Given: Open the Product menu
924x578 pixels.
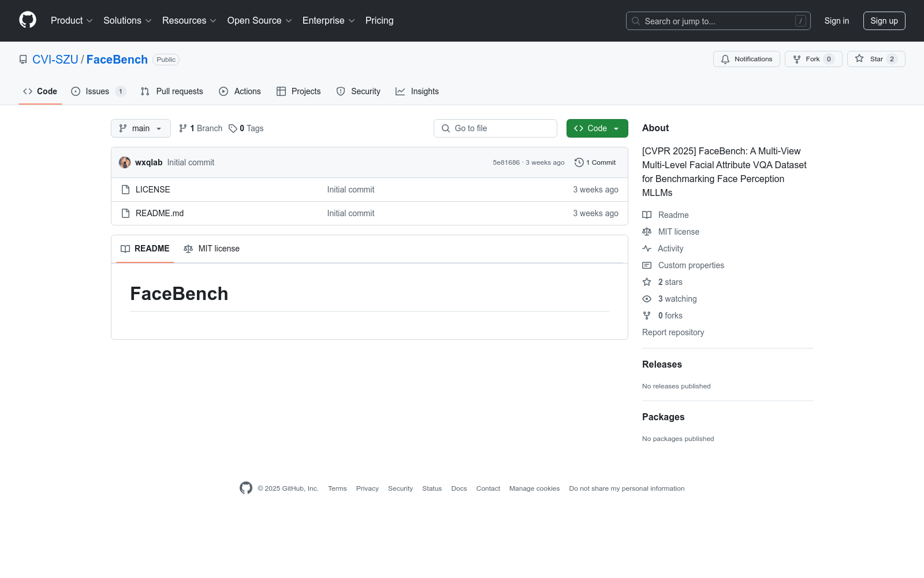Looking at the screenshot, I should [72, 21].
